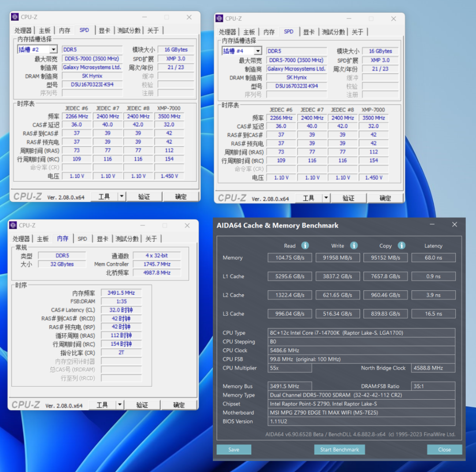Click 内存频率 value 3491.5 MHz in CPU-Z
The image size is (476, 472).
tap(121, 292)
